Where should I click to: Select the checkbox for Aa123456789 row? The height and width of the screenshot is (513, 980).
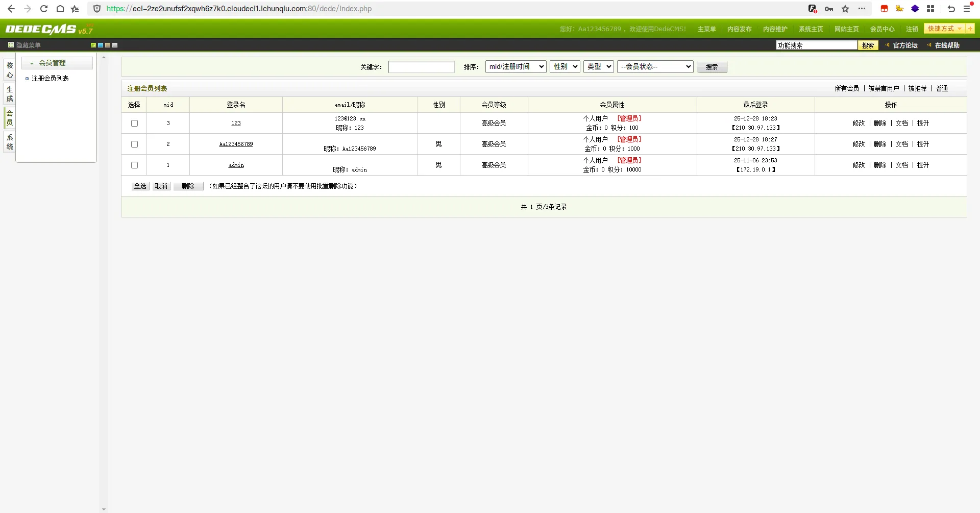coord(135,144)
